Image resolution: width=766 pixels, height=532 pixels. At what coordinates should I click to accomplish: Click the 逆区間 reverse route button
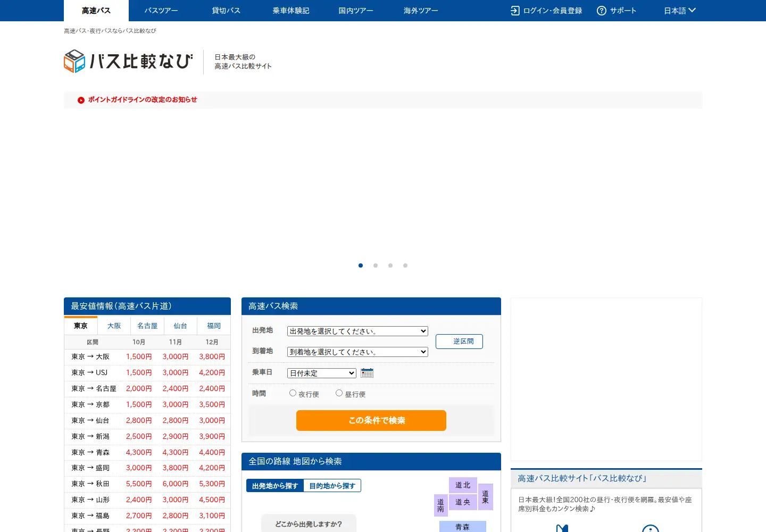459,342
